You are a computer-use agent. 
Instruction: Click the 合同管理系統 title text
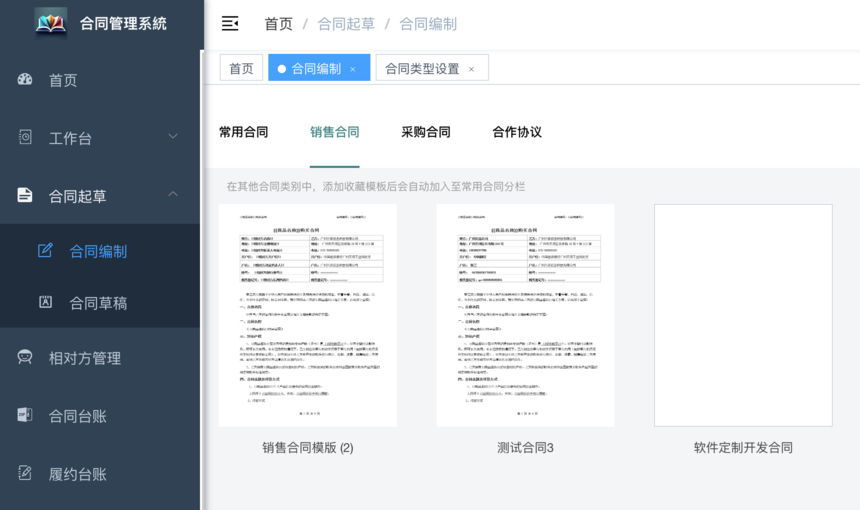click(123, 24)
